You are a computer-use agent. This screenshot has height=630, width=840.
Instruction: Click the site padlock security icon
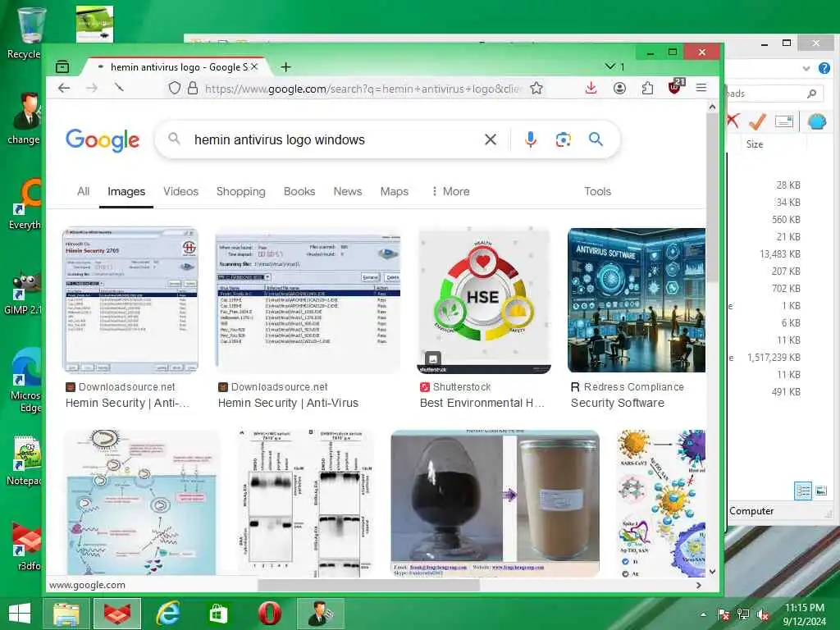point(193,88)
